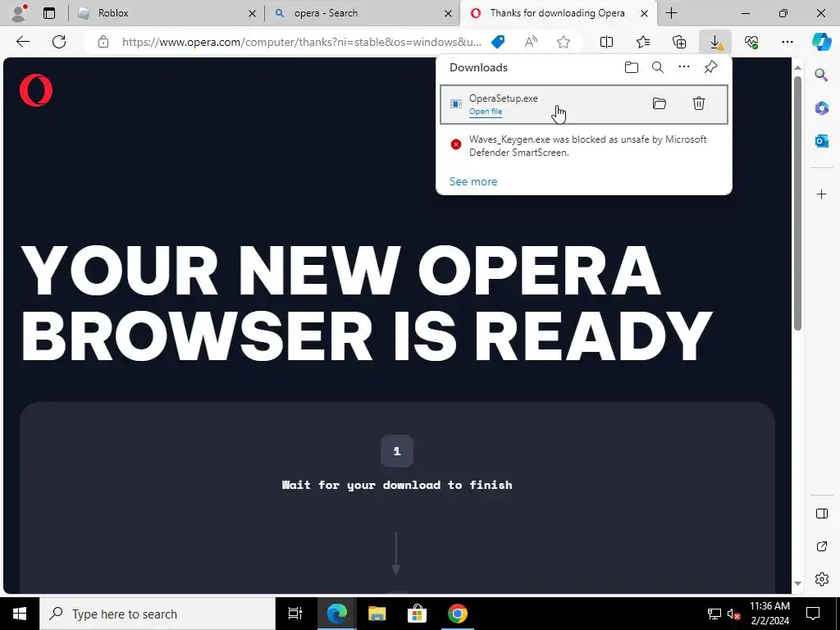Click the Opera logo on the page

36,90
